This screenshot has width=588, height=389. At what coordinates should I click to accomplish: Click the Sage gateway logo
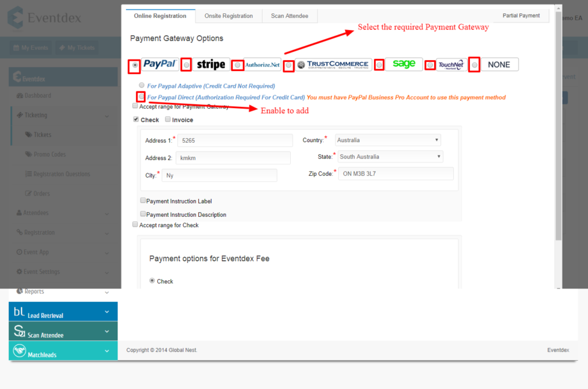404,64
